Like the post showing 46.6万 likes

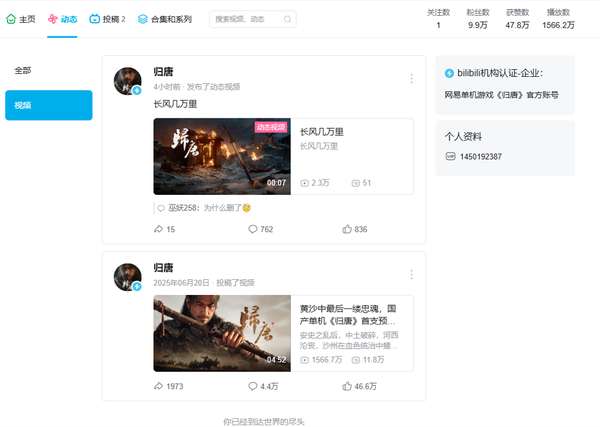coord(359,386)
